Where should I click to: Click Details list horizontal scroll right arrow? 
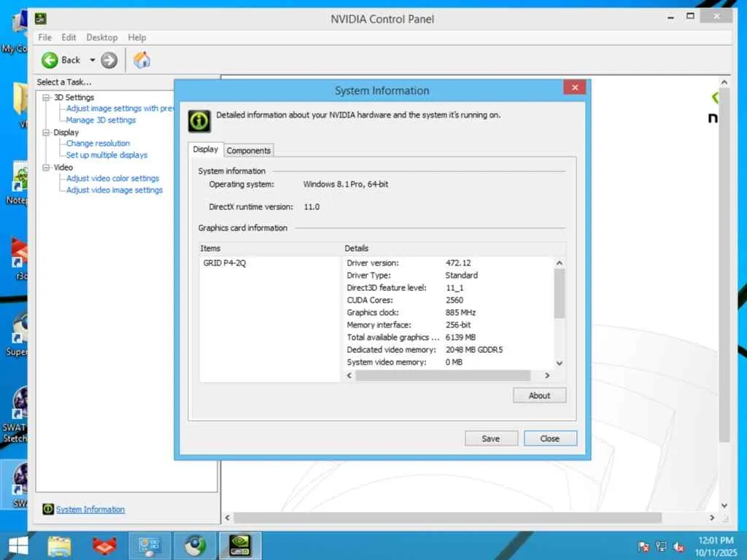click(x=547, y=376)
